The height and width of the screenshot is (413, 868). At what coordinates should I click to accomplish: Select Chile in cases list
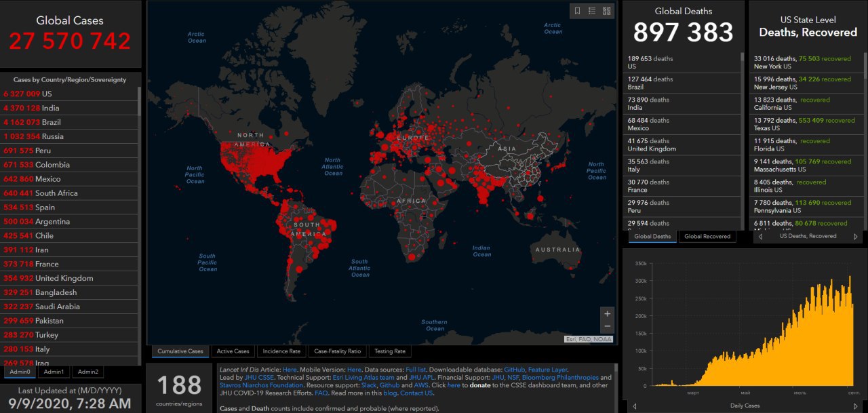point(69,236)
